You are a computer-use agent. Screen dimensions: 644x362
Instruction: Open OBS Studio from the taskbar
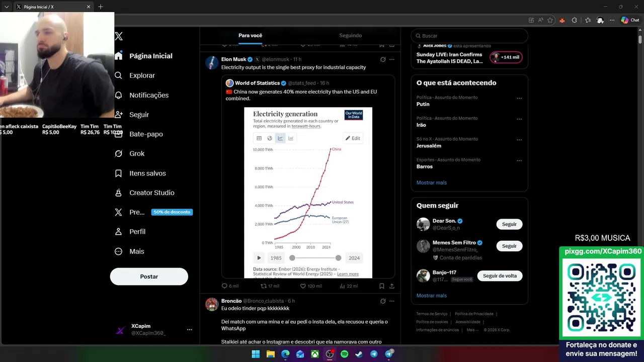click(x=330, y=354)
